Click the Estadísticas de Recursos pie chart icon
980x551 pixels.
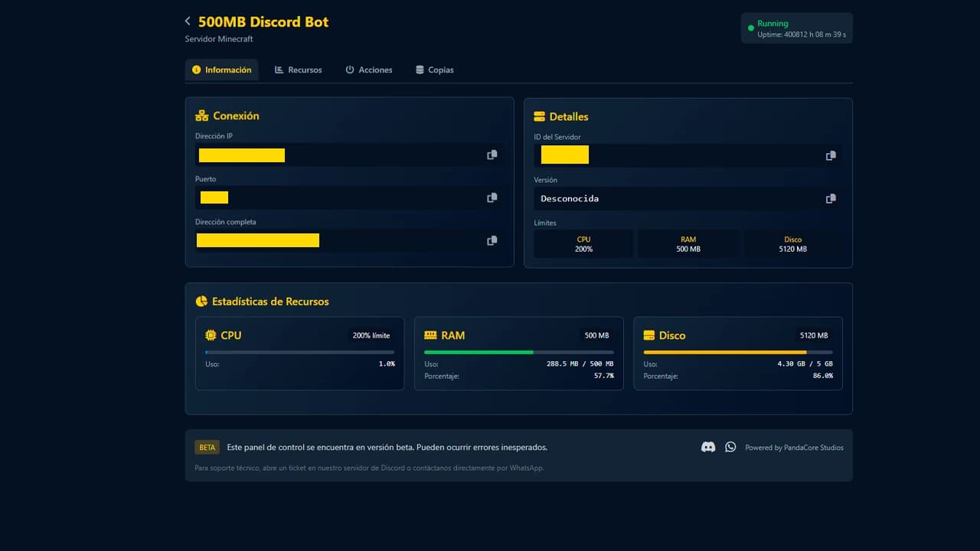pos(201,302)
